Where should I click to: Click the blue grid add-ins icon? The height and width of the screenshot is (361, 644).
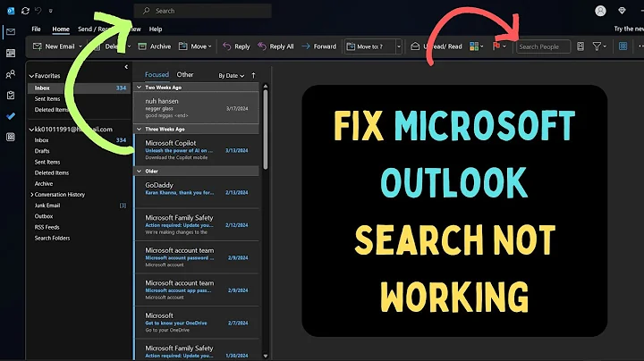(623, 46)
